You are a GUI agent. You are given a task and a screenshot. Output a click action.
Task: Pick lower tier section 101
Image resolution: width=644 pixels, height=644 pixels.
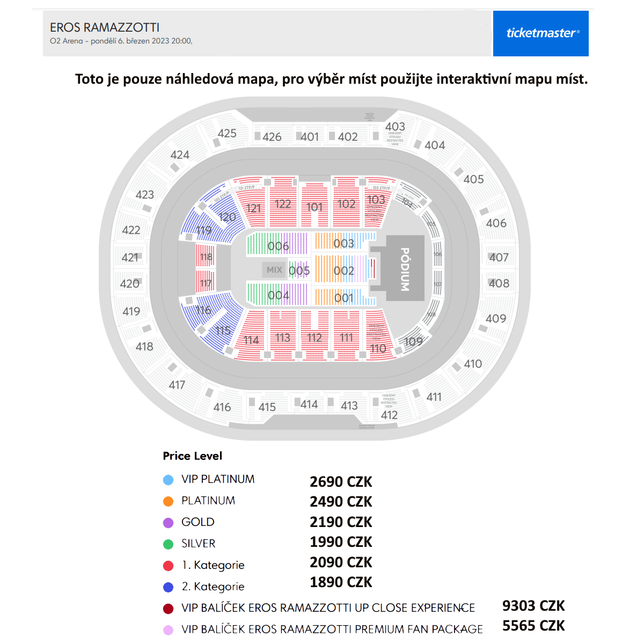(x=314, y=207)
